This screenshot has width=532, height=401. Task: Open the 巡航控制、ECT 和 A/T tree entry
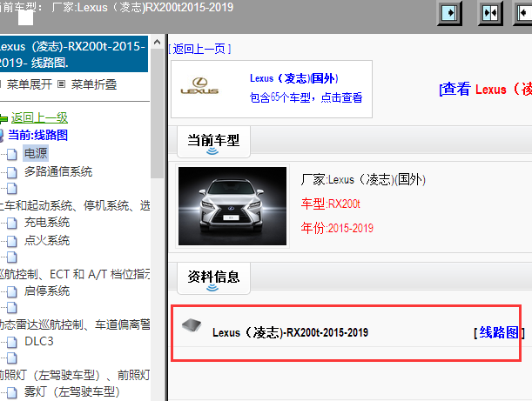(x=75, y=274)
